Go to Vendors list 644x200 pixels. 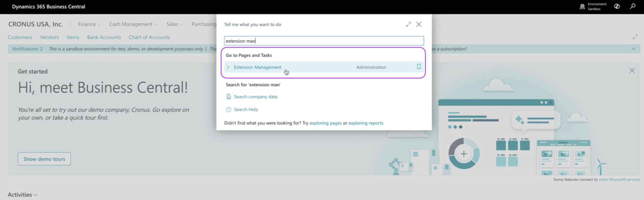(49, 37)
